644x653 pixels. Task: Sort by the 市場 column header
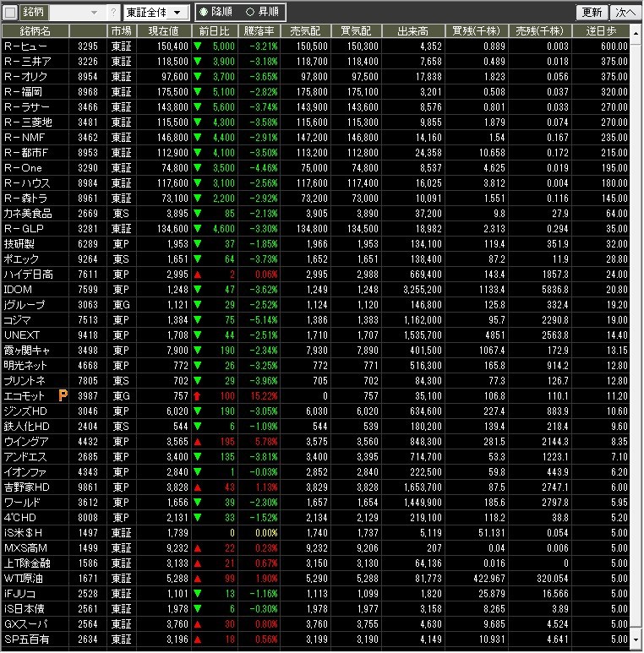click(122, 30)
